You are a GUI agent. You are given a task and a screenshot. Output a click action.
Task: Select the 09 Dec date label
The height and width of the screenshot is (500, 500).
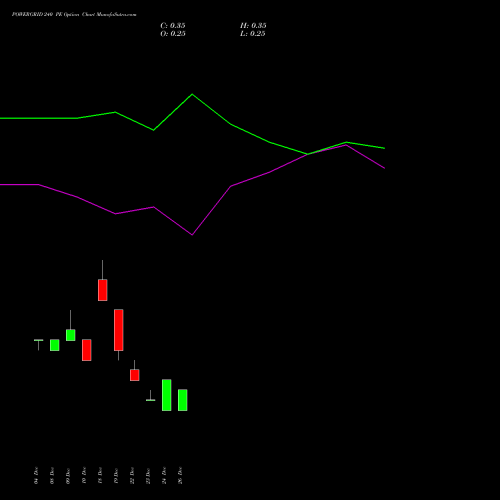68,476
